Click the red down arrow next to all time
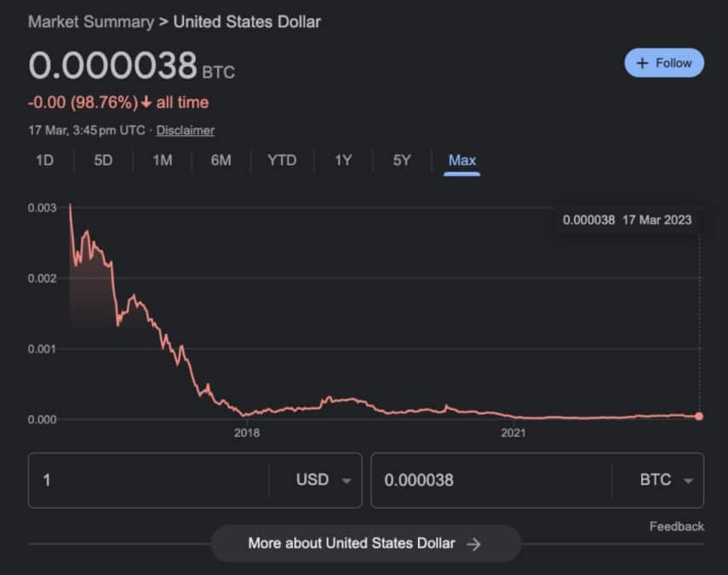 click(x=146, y=101)
